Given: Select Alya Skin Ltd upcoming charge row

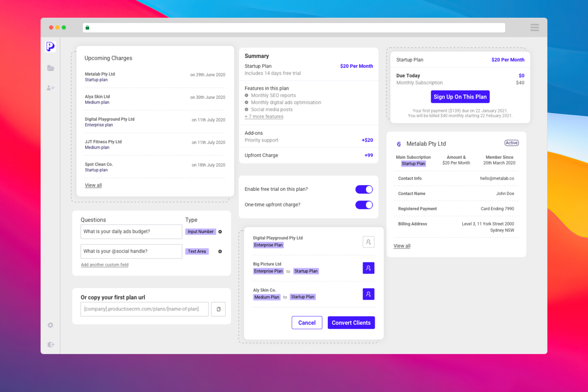Looking at the screenshot, I should pos(155,99).
